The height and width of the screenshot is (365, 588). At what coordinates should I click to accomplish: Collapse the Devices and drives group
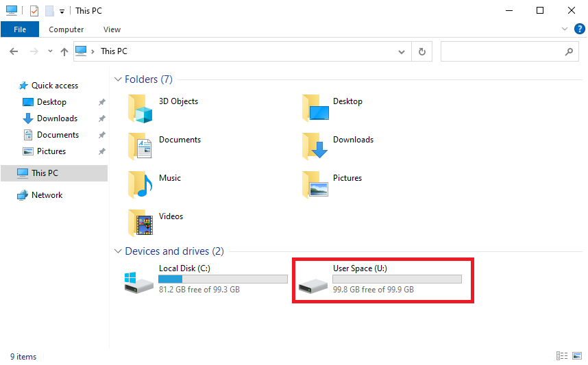coord(118,251)
